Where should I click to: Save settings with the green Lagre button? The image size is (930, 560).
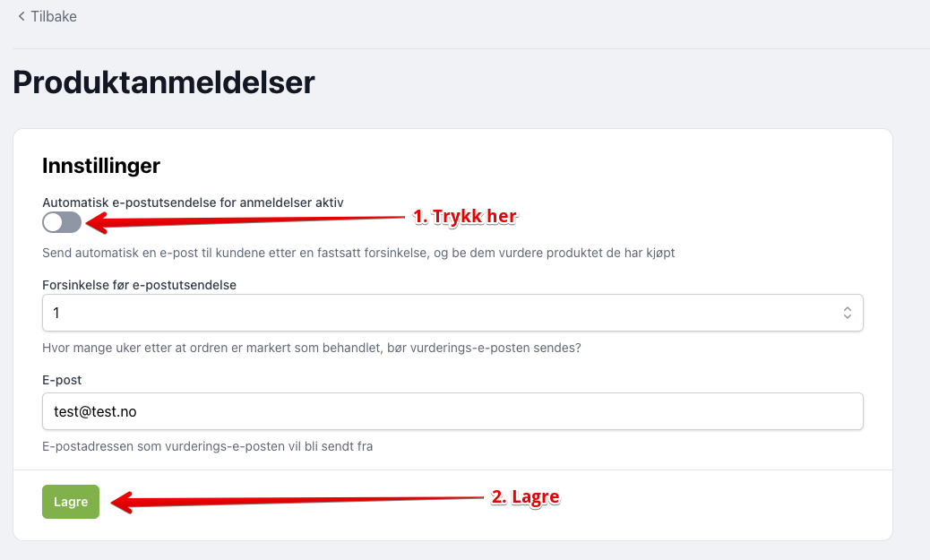click(x=71, y=502)
